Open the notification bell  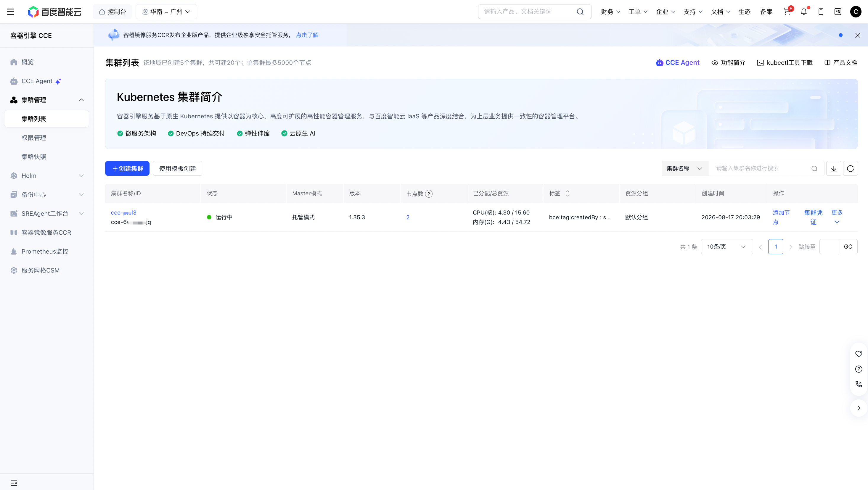pyautogui.click(x=804, y=12)
